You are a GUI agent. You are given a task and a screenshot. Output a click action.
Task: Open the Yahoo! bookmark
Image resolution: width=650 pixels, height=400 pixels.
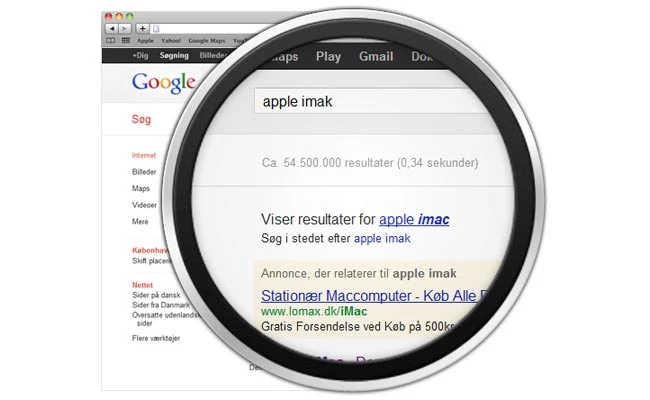tap(171, 41)
